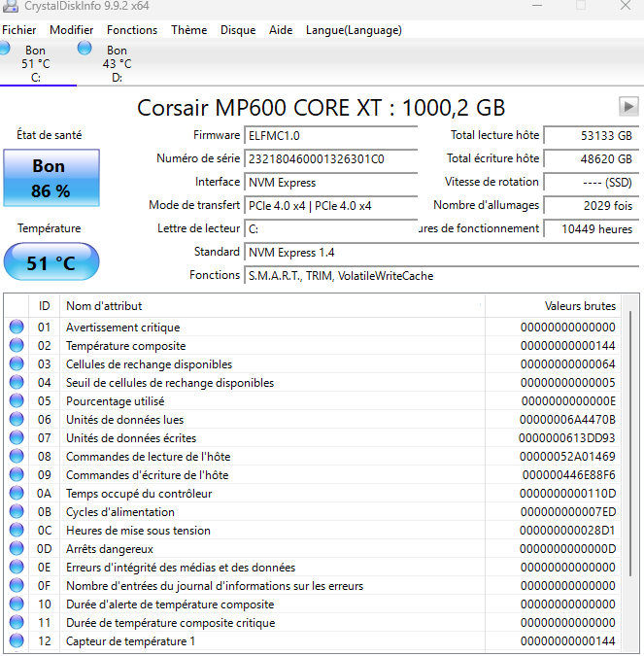Open the Fichier menu
Screen dimensions: 644x656
click(x=18, y=30)
